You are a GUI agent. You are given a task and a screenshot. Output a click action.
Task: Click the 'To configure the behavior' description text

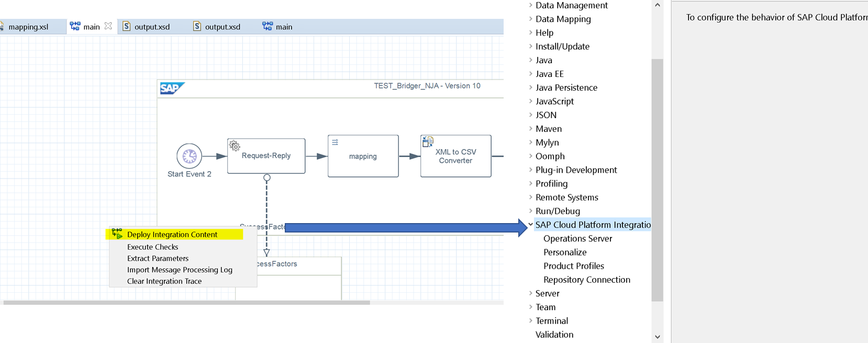pyautogui.click(x=777, y=17)
